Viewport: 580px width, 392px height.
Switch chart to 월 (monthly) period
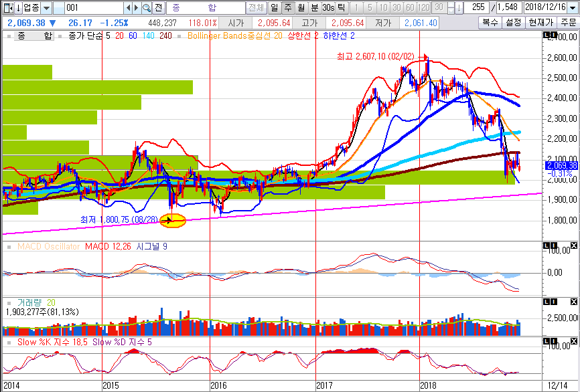click(x=301, y=8)
